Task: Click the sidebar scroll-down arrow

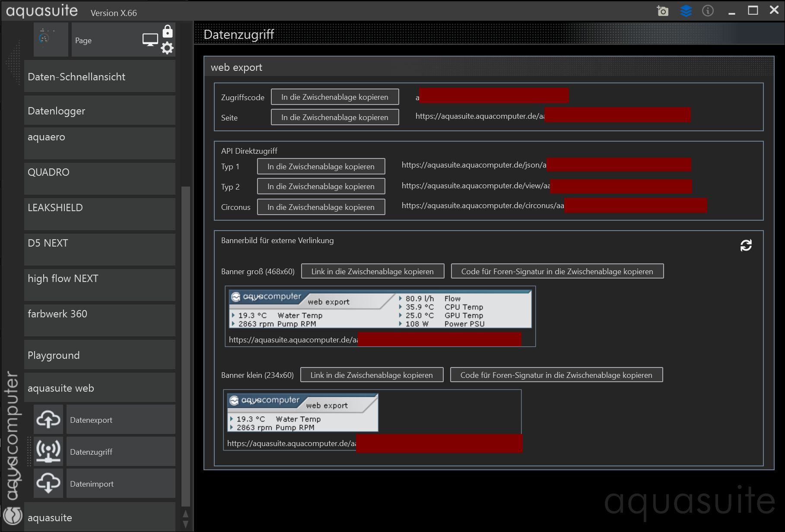Action: click(x=186, y=524)
